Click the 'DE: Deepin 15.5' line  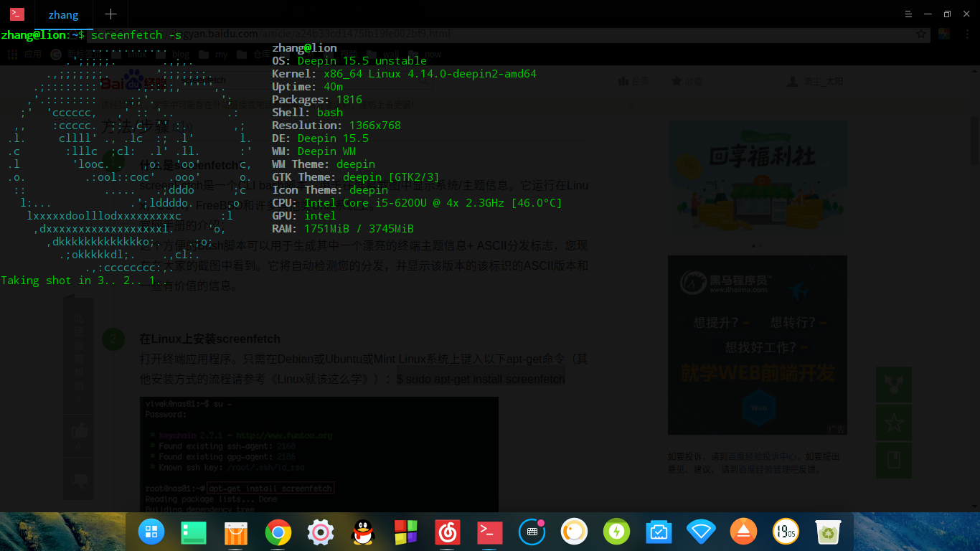320,138
